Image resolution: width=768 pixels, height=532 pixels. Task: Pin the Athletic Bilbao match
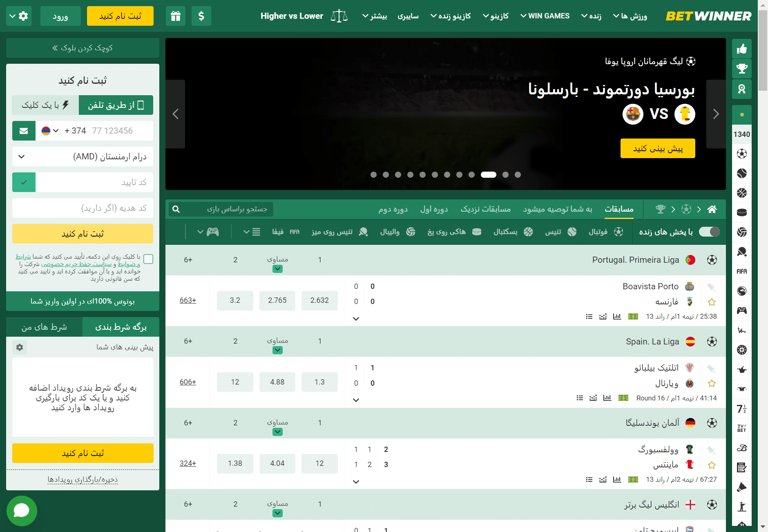(711, 369)
